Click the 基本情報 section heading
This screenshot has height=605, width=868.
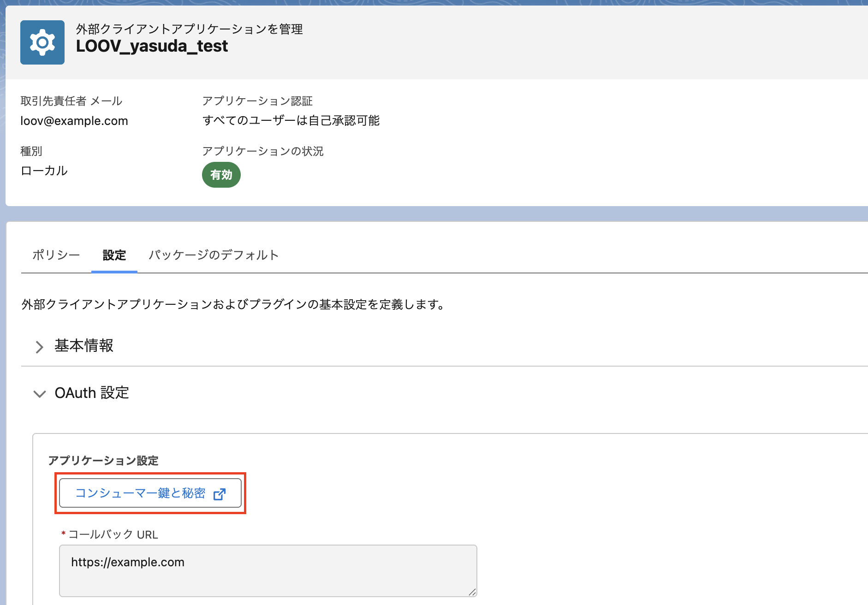pyautogui.click(x=84, y=345)
